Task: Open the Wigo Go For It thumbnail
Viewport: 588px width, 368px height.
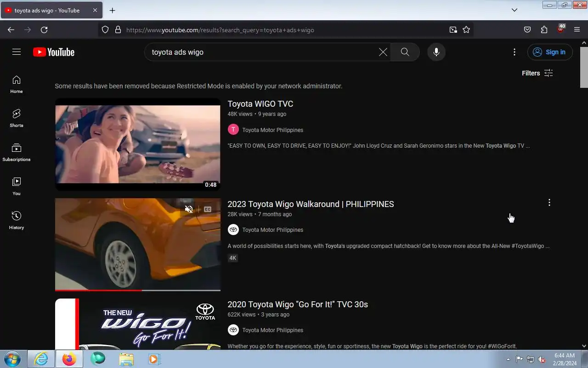Action: tap(138, 324)
